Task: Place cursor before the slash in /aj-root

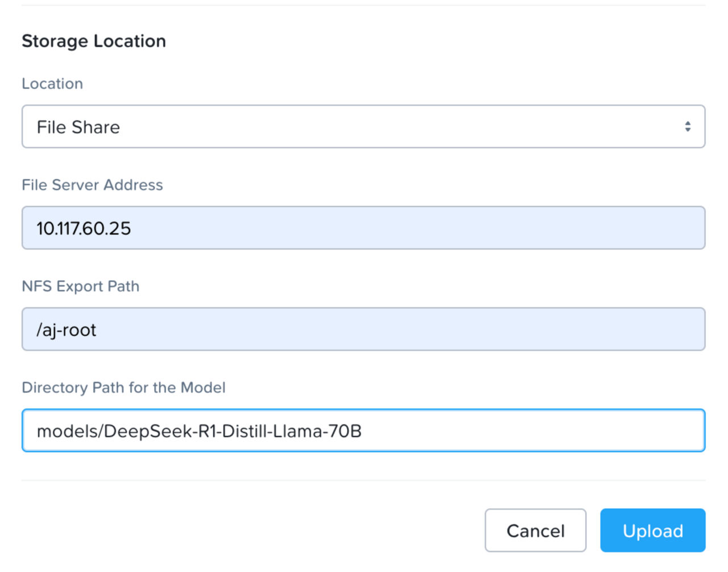Action: [37, 330]
